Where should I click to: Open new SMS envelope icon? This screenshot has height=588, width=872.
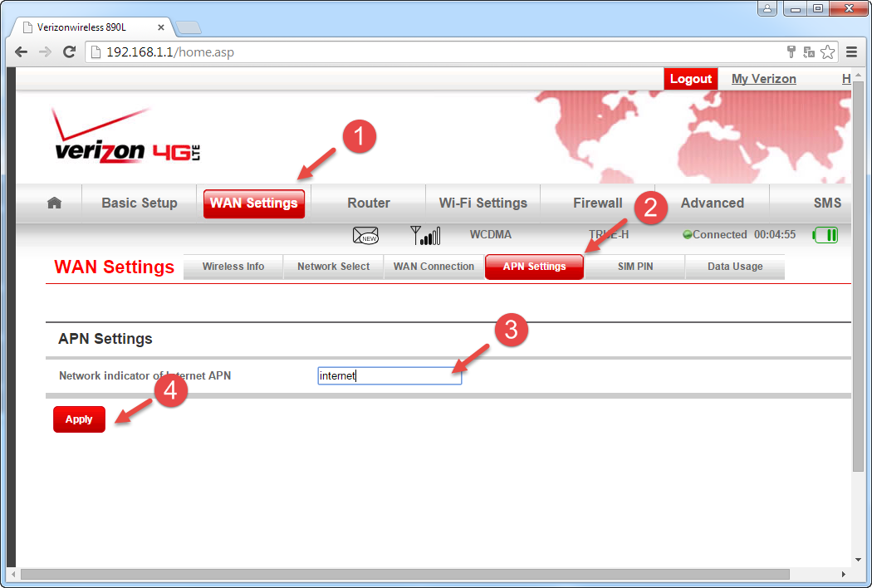point(365,235)
